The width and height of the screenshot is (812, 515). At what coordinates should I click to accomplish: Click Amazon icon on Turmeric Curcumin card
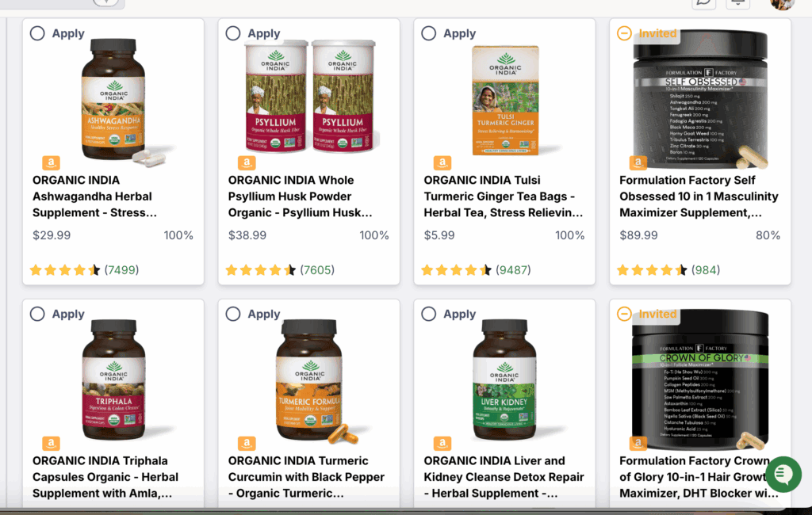pos(247,444)
